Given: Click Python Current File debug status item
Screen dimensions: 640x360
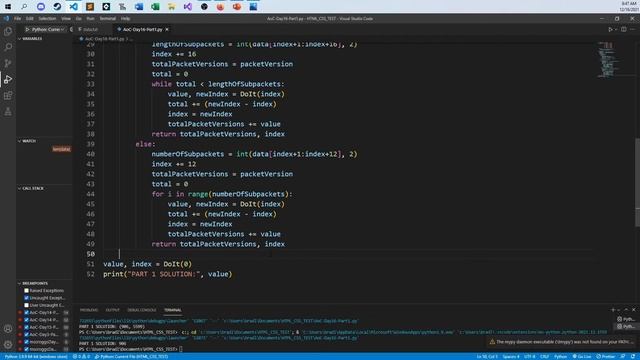Looking at the screenshot, I should click(x=131, y=356).
